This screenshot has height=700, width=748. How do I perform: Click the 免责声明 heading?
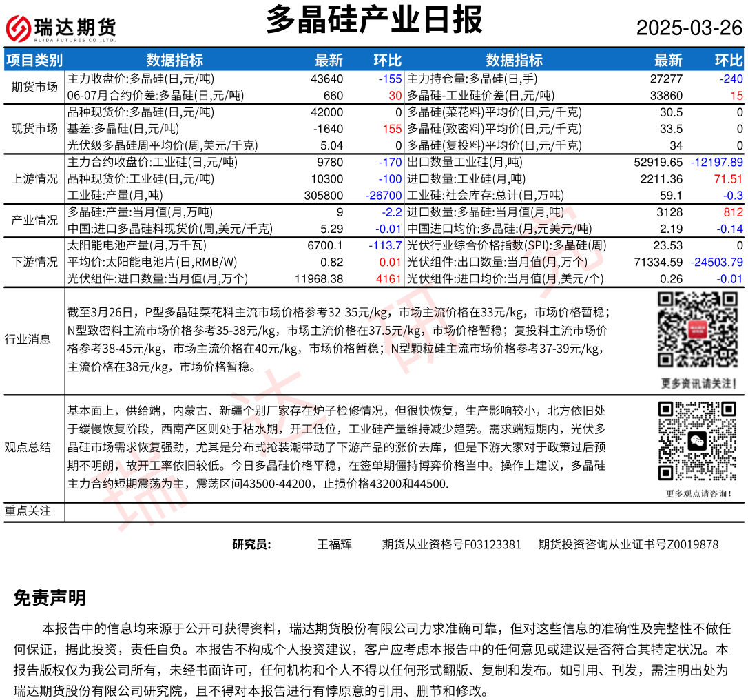50,598
